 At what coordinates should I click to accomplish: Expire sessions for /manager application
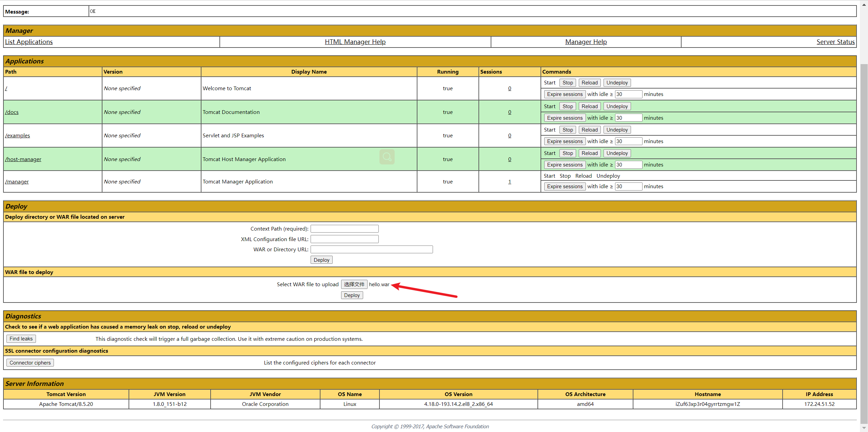click(x=565, y=186)
